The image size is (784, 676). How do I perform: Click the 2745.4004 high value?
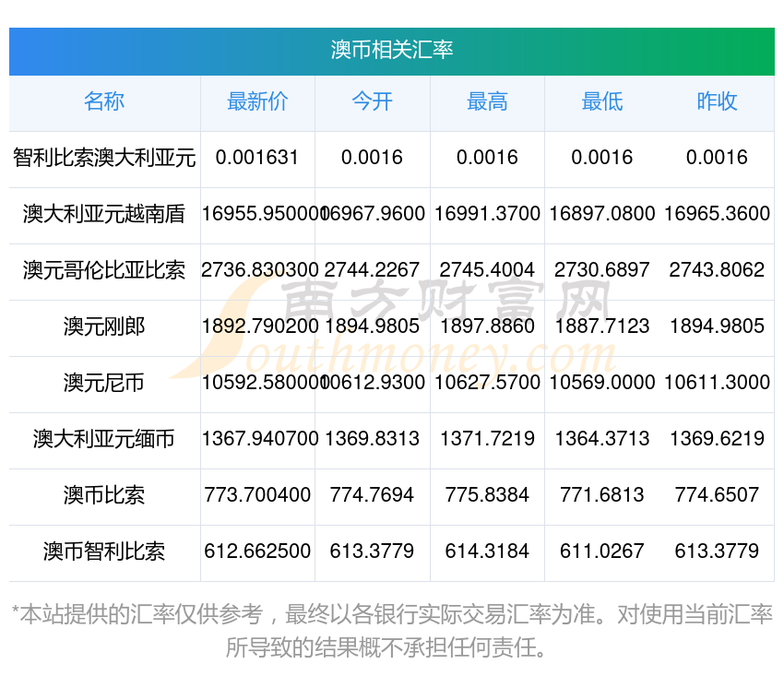[487, 270]
